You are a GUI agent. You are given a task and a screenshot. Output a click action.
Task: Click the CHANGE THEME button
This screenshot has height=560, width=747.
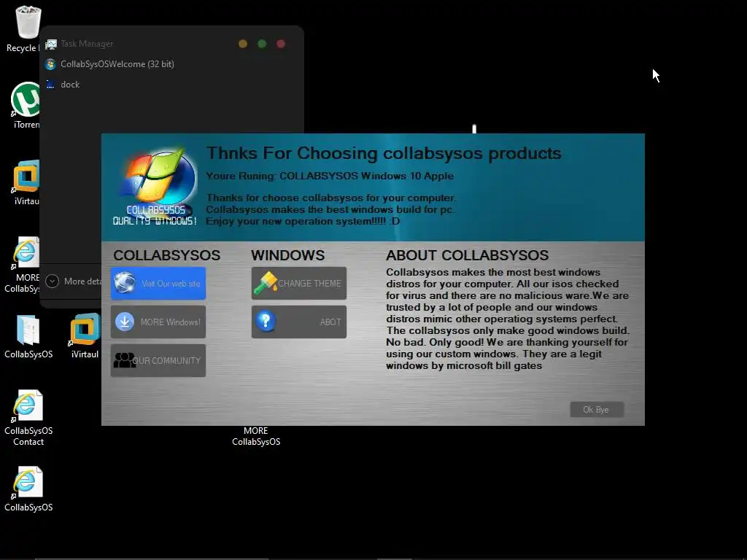[x=298, y=284]
